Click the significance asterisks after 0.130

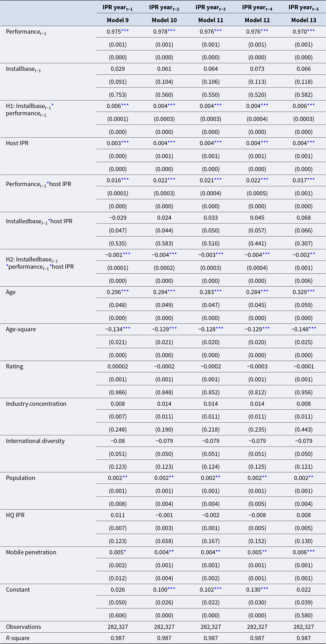[x=264, y=589]
